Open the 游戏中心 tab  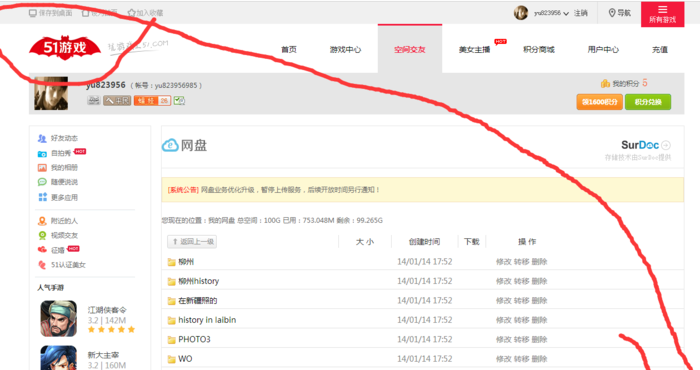[345, 49]
